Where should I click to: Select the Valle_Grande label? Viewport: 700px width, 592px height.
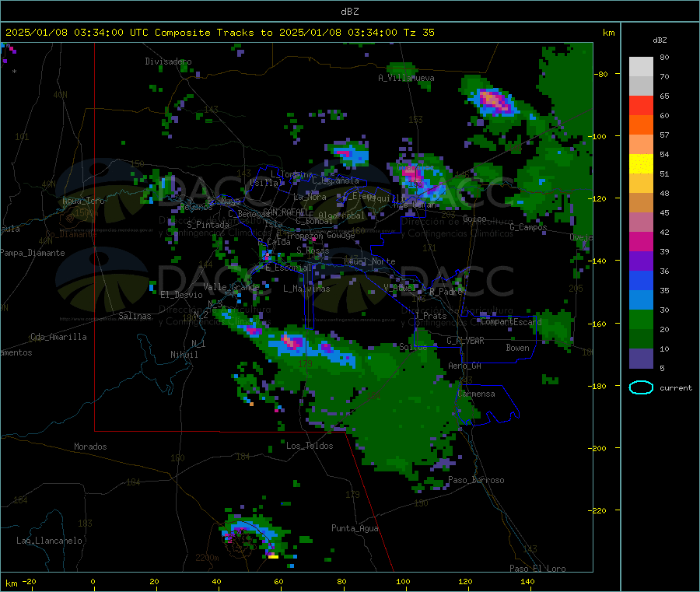pos(231,287)
